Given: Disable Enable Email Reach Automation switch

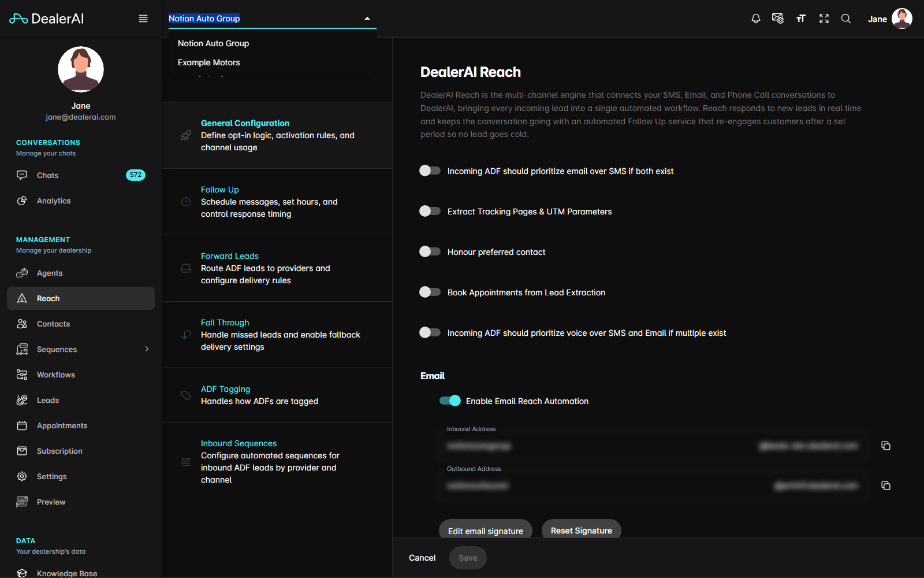Looking at the screenshot, I should 450,401.
